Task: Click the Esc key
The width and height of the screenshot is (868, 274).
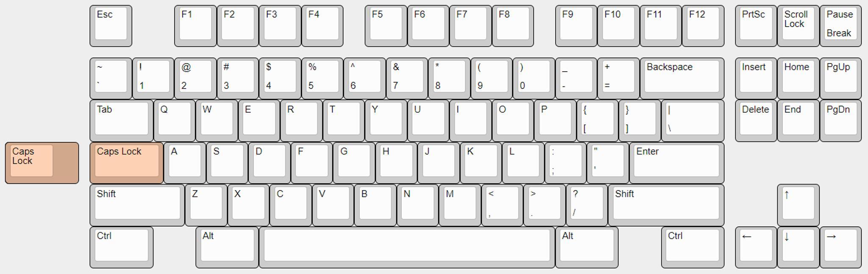Action: pyautogui.click(x=111, y=26)
